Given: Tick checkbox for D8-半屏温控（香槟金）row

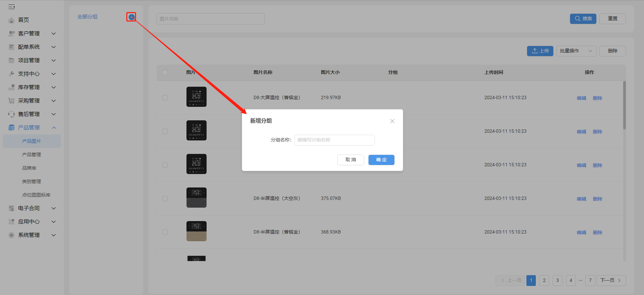Looking at the screenshot, I should click(165, 232).
